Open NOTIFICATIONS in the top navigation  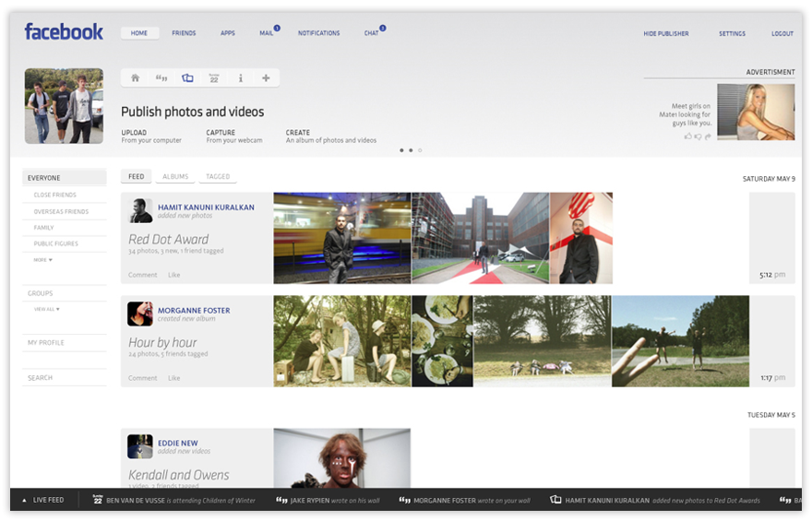tap(319, 33)
